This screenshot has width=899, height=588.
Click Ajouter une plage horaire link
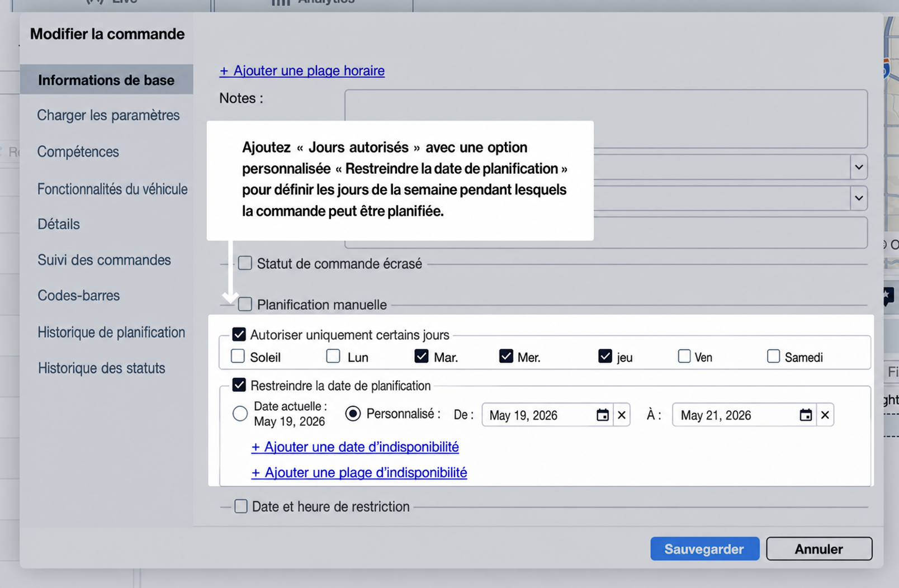302,70
